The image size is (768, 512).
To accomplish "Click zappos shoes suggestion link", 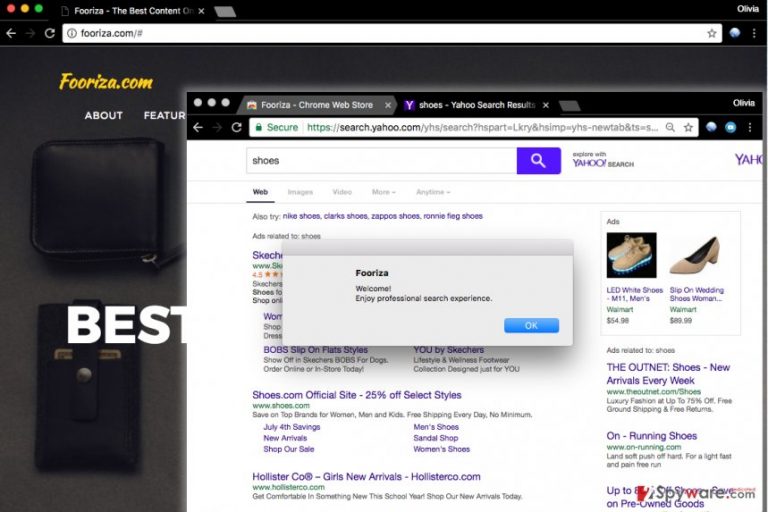I will 395,216.
